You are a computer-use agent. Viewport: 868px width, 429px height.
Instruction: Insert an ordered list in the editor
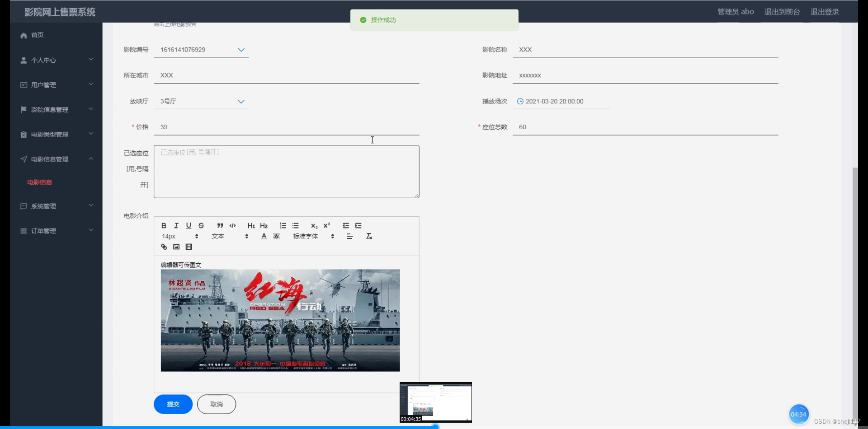pyautogui.click(x=283, y=225)
